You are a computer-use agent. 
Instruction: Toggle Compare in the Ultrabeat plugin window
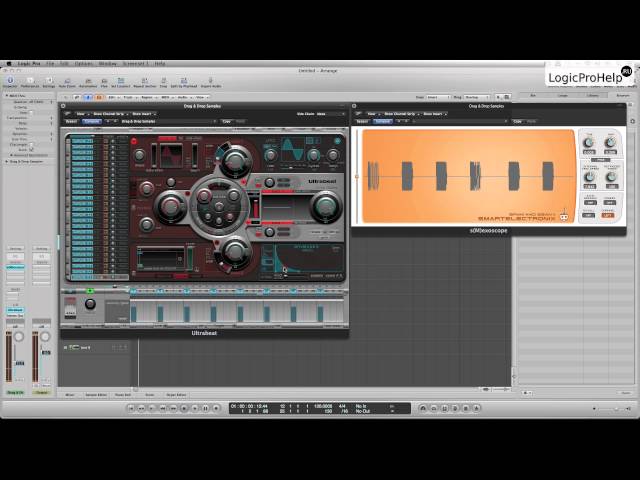tap(92, 121)
